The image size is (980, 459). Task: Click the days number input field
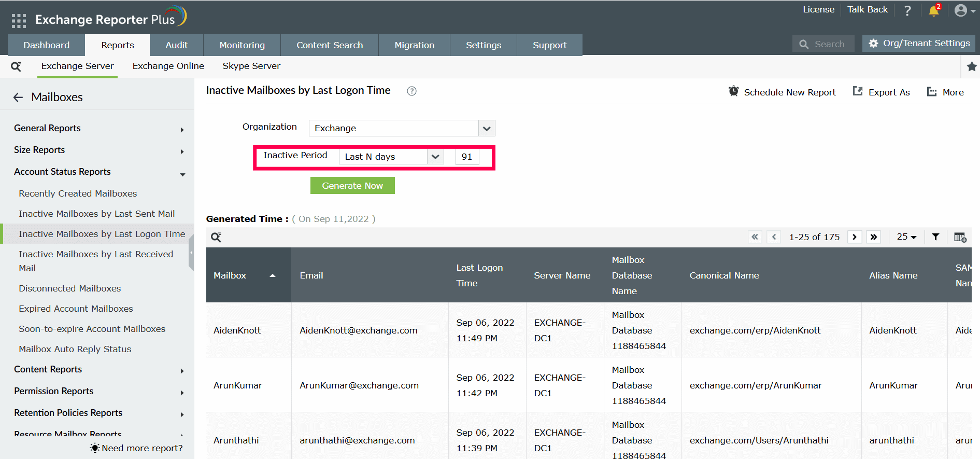coord(467,157)
